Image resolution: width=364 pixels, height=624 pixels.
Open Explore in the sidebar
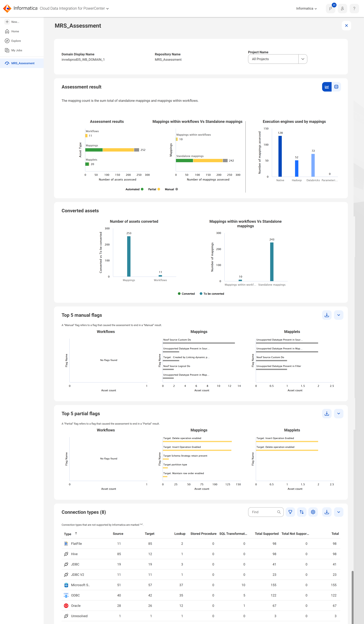pos(16,41)
